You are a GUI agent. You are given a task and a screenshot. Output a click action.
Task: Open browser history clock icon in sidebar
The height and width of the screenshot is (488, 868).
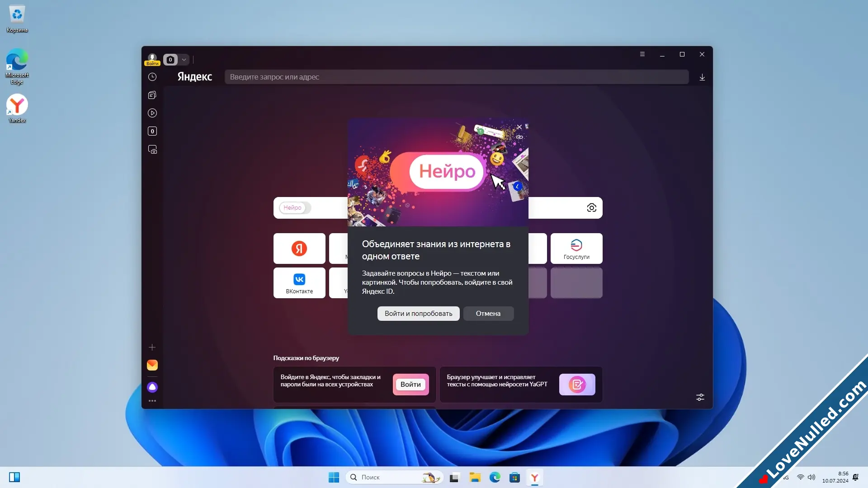pos(152,77)
